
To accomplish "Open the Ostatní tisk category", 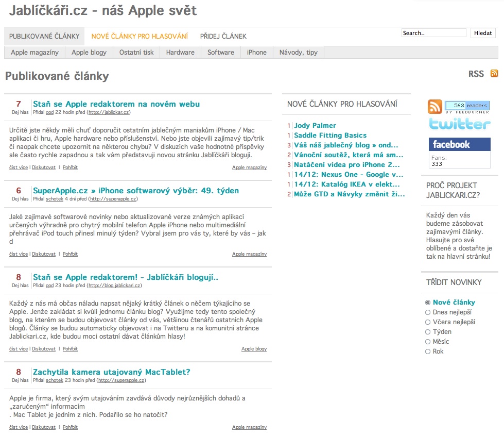I will click(136, 53).
